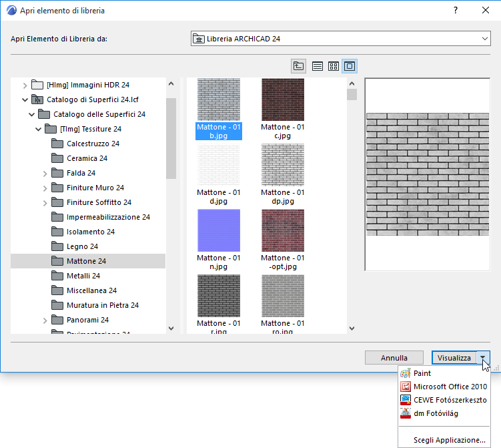
Task: Switch to list view icon
Action: coord(317,66)
